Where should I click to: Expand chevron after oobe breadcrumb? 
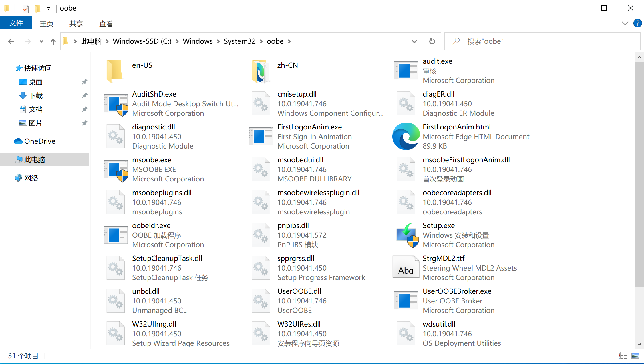(x=289, y=41)
